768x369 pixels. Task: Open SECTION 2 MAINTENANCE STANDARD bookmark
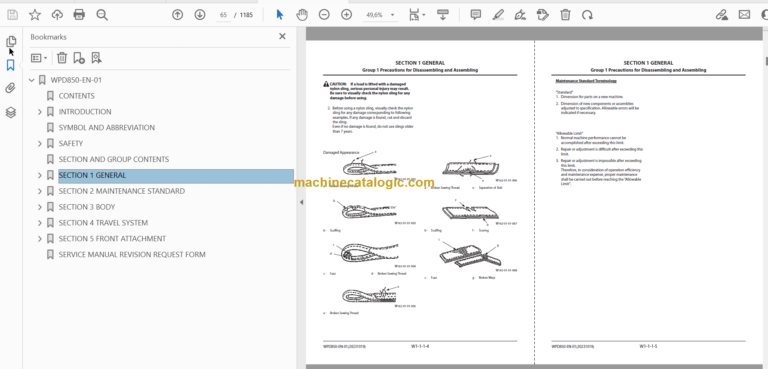[121, 191]
